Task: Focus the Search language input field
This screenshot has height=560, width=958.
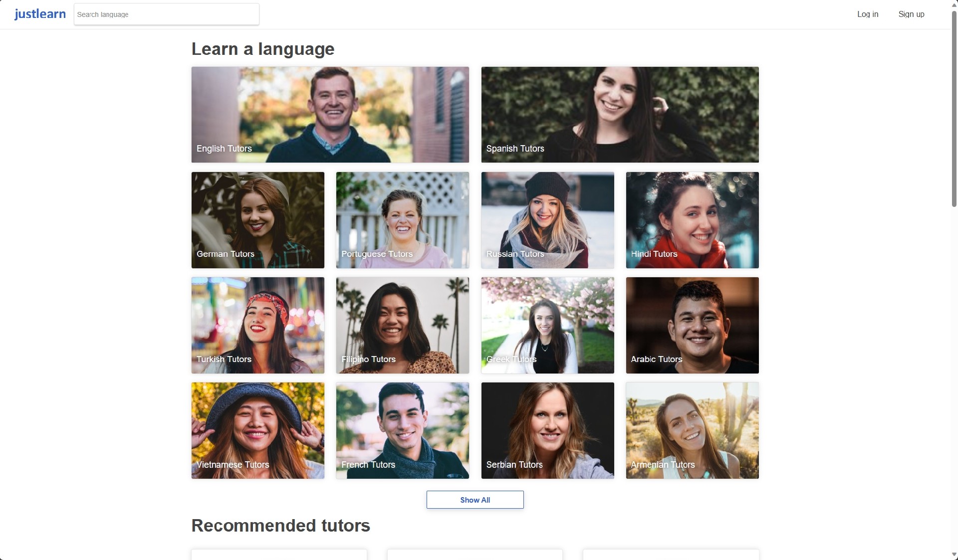Action: (166, 14)
